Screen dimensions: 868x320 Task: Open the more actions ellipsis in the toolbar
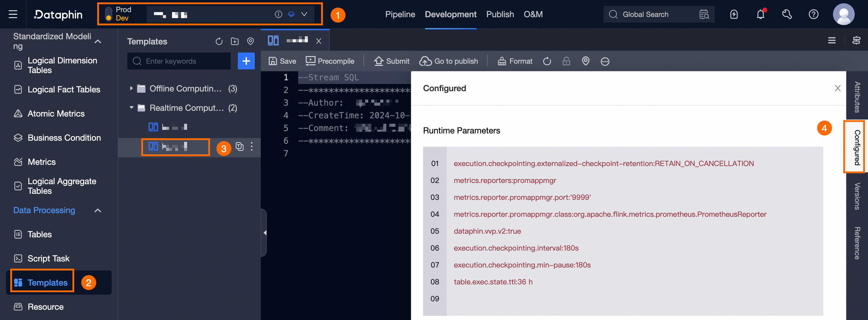605,61
